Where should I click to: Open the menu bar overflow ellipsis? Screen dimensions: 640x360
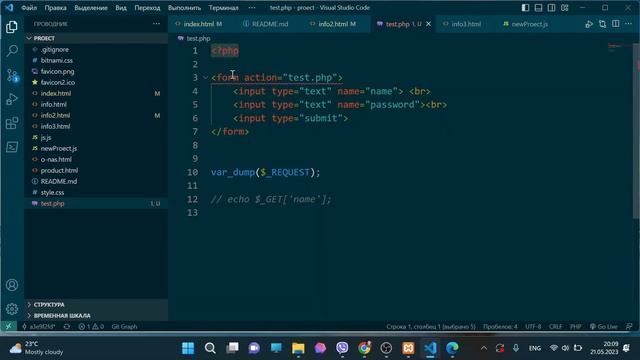click(x=252, y=8)
